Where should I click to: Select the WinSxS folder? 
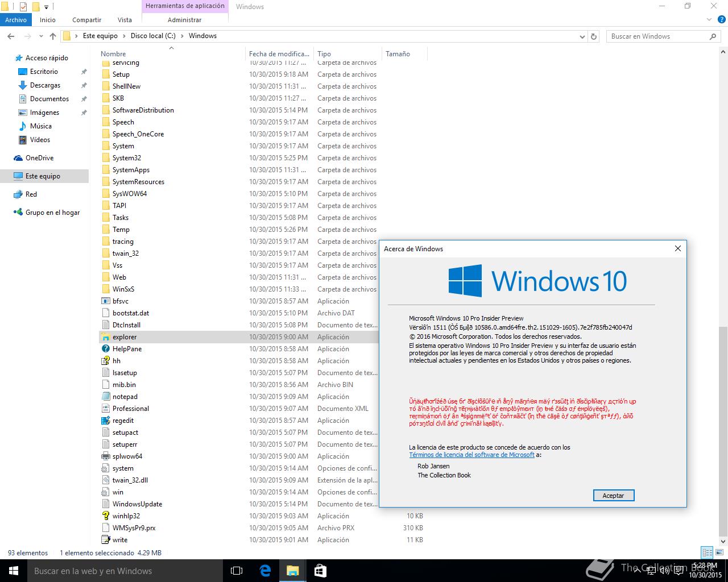pyautogui.click(x=123, y=289)
